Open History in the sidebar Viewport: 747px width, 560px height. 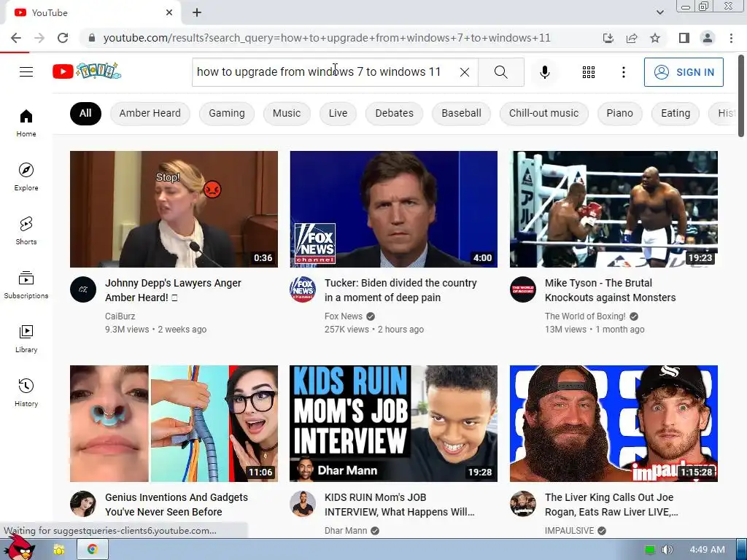[26, 392]
